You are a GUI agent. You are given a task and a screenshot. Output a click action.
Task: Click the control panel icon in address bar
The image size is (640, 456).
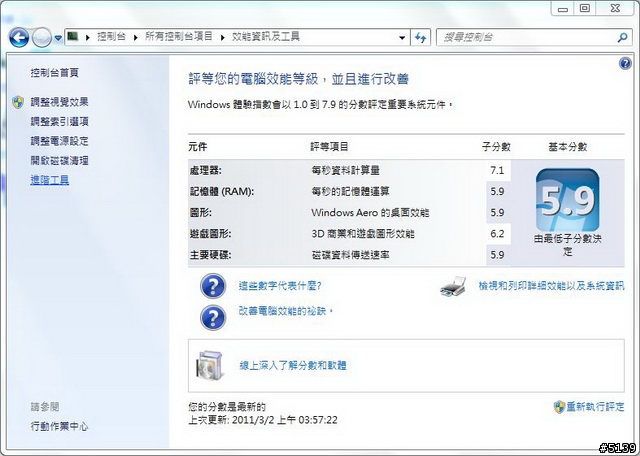[x=73, y=37]
